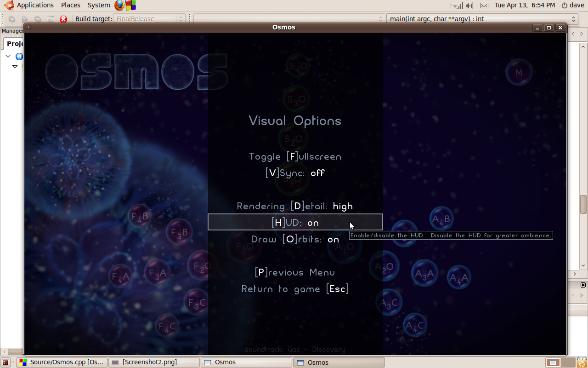Open the volume control icon
This screenshot has width=588, height=368.
(x=469, y=6)
